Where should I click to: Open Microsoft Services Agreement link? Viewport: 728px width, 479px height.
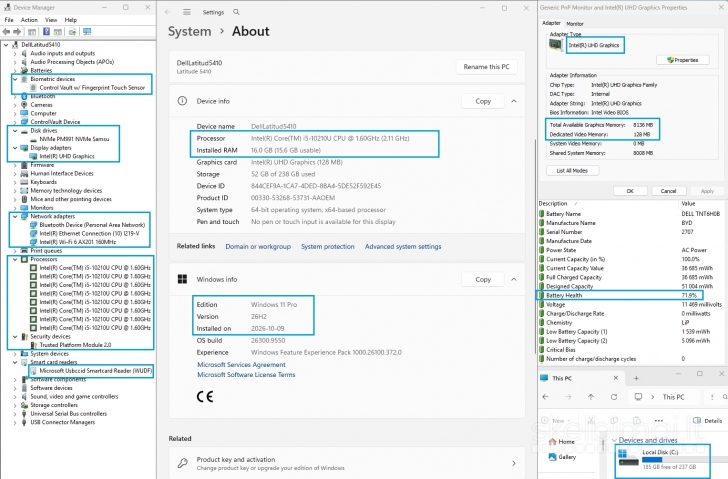(x=241, y=365)
